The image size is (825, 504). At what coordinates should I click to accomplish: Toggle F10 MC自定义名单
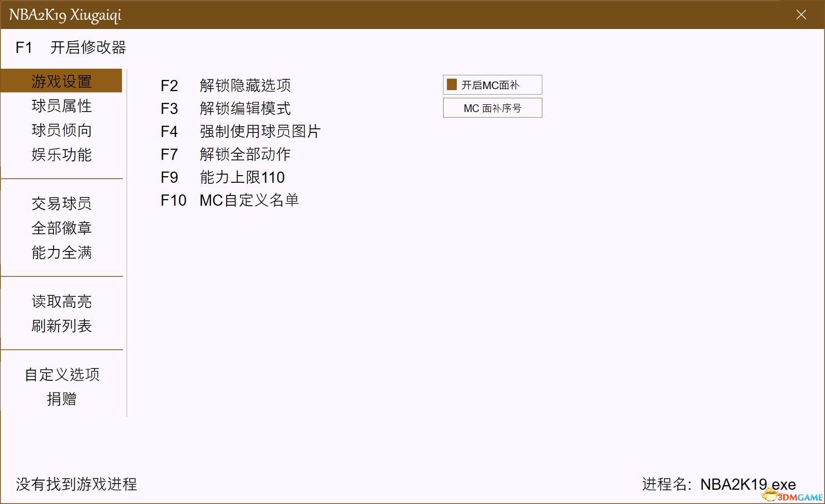[x=230, y=200]
